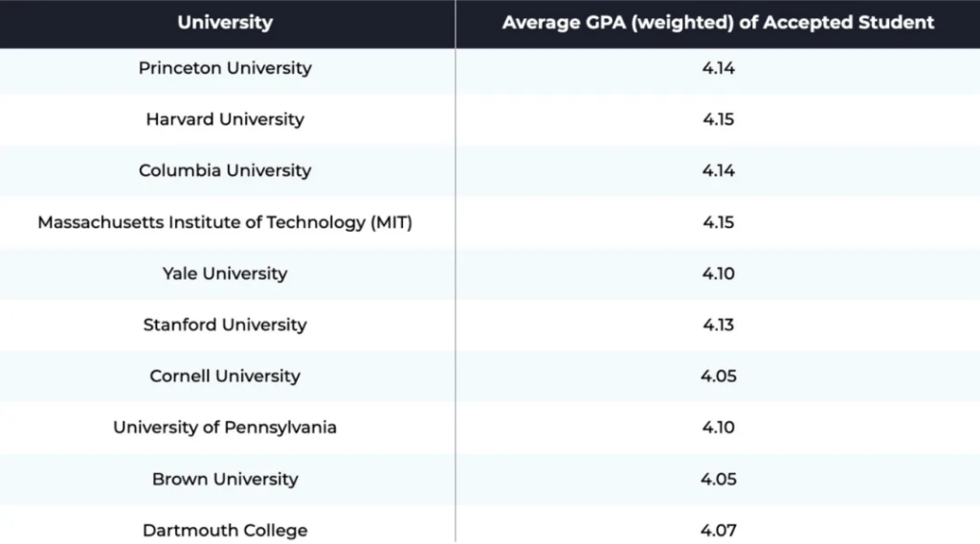Select the Stanford University cell
The height and width of the screenshot is (544, 980).
[x=225, y=325]
